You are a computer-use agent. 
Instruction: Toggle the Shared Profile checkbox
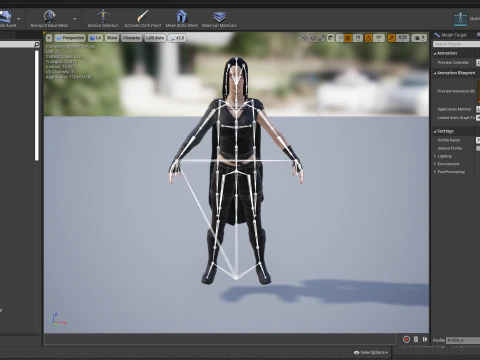[x=478, y=148]
